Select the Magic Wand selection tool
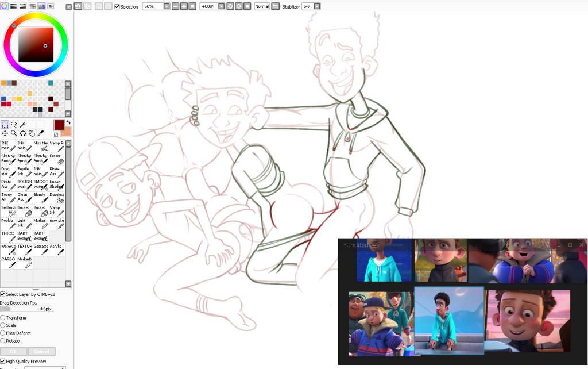Viewport: 588px width, 369px height. [22, 124]
